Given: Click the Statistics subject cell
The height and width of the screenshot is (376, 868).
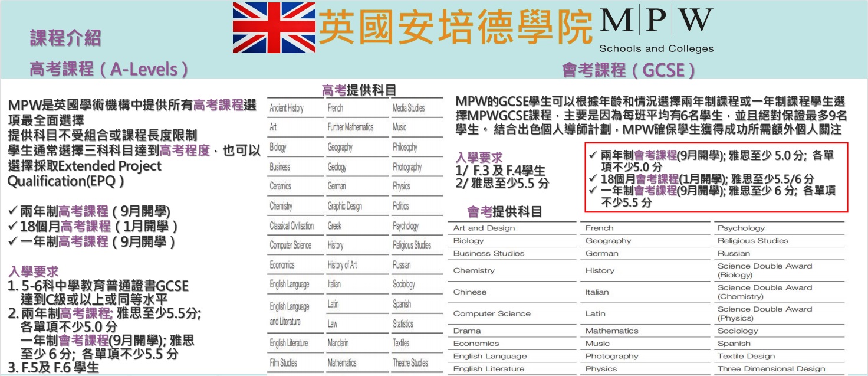Looking at the screenshot, I should 403,323.
